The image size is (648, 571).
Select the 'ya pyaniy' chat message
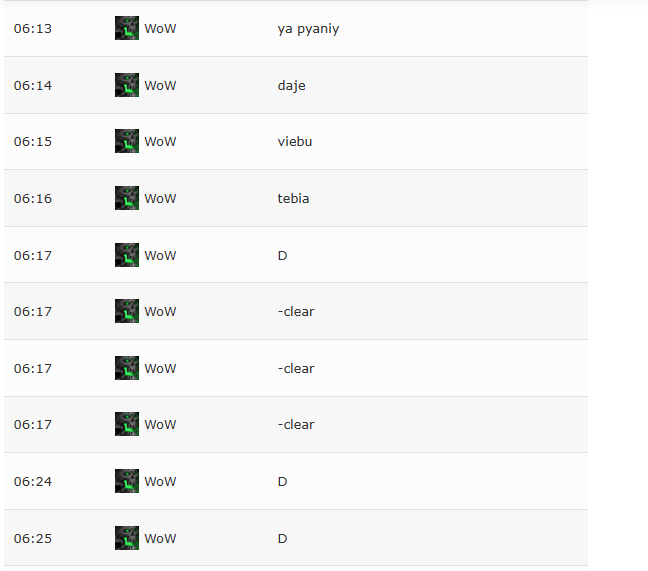(x=308, y=29)
